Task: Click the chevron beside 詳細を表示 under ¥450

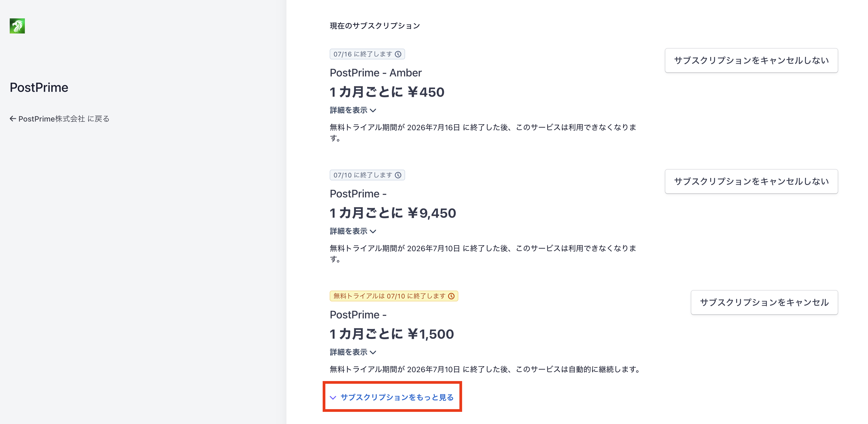Action: click(x=373, y=110)
